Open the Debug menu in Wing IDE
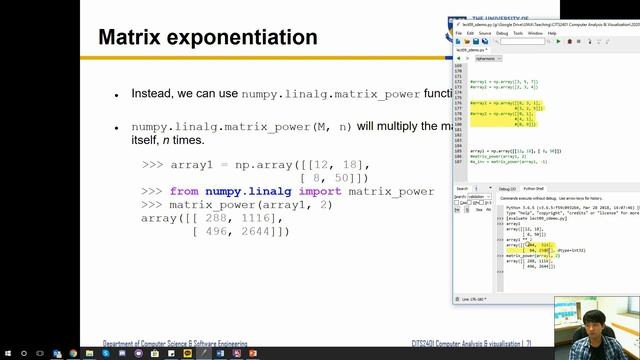The width and height of the screenshot is (640, 360). (x=502, y=33)
